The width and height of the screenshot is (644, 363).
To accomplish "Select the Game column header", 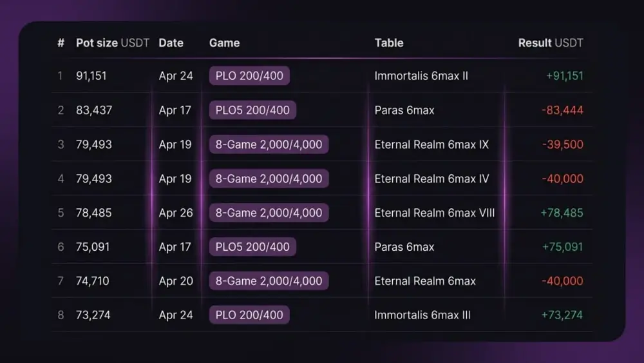I will [x=224, y=43].
